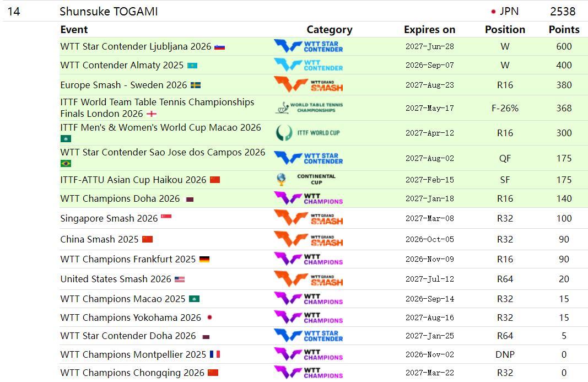Click 368 points value
The width and height of the screenshot is (588, 382).
(564, 108)
